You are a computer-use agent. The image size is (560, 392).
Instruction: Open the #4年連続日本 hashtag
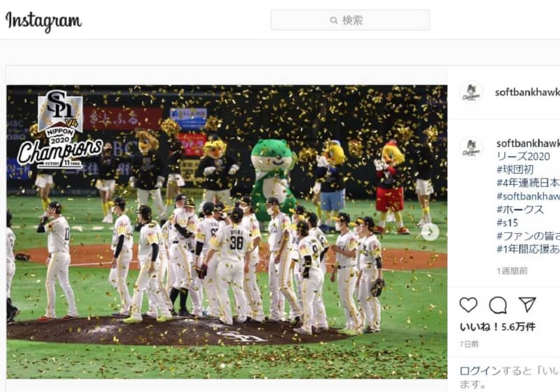point(528,183)
